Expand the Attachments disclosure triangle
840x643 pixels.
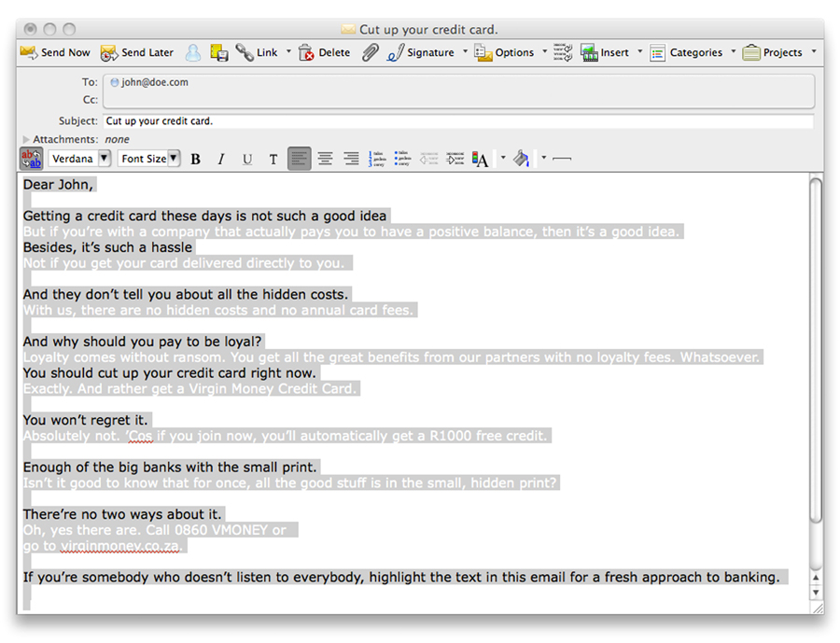coord(26,140)
